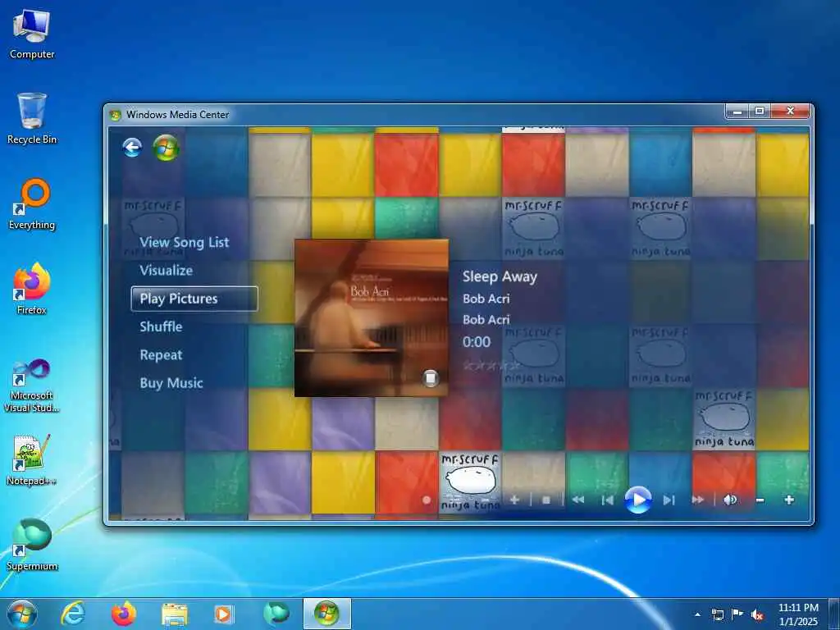Skip forward to next track
840x630 pixels.
pyautogui.click(x=669, y=500)
